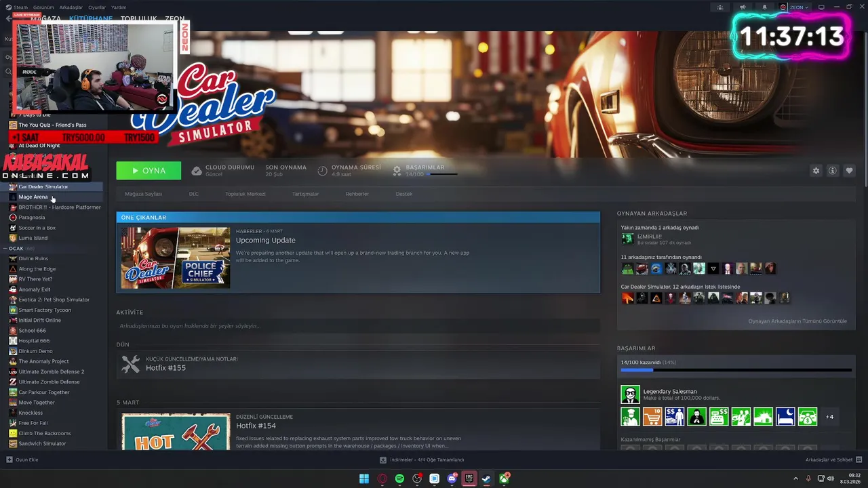Open Hotfix #154 update entry
This screenshot has height=488, width=868.
256,426
